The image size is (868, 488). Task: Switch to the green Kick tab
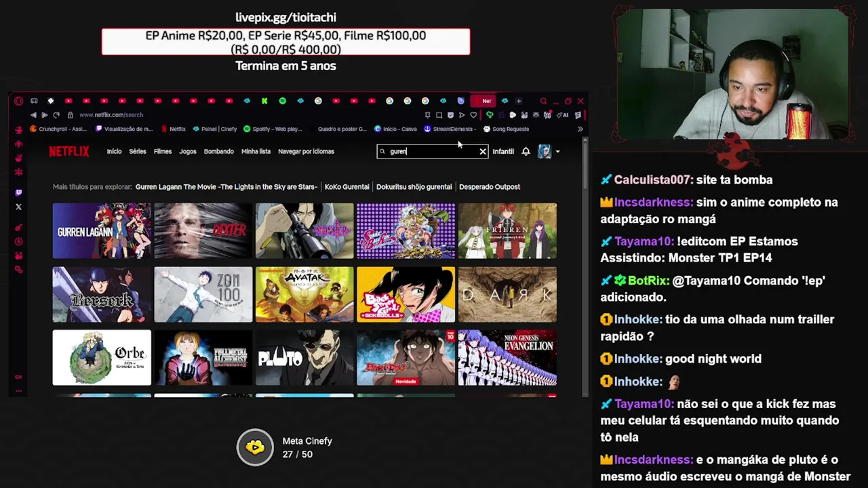pyautogui.click(x=264, y=101)
